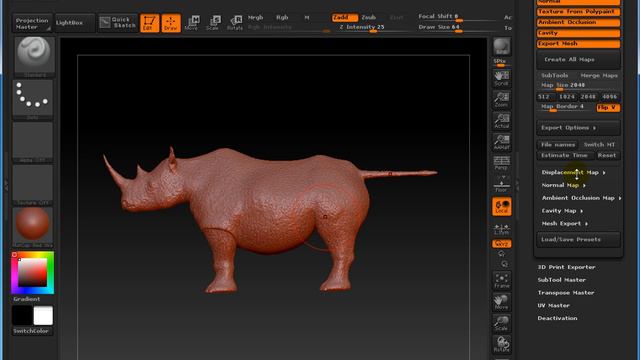Click the AAHalf icon
This screenshot has width=640, height=360.
(502, 142)
